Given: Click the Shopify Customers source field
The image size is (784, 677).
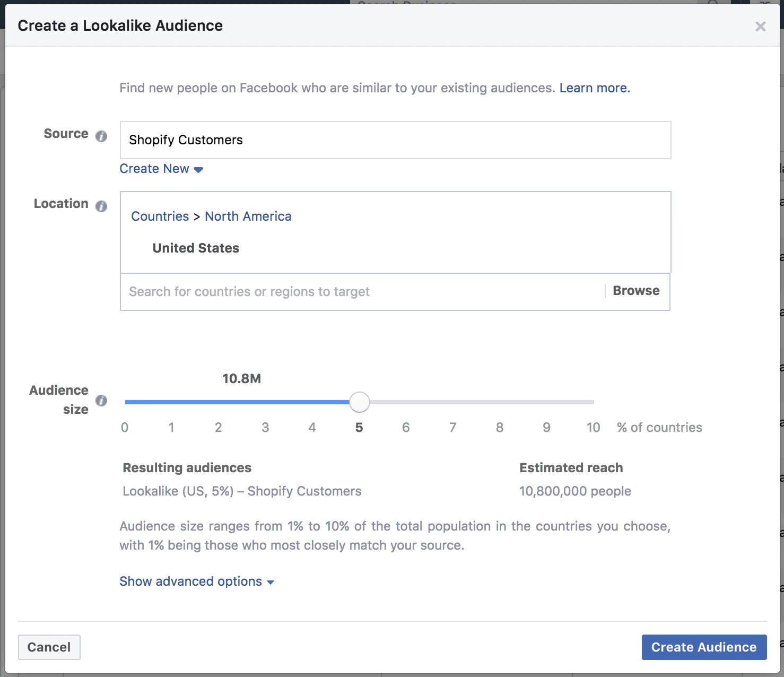Looking at the screenshot, I should [395, 140].
